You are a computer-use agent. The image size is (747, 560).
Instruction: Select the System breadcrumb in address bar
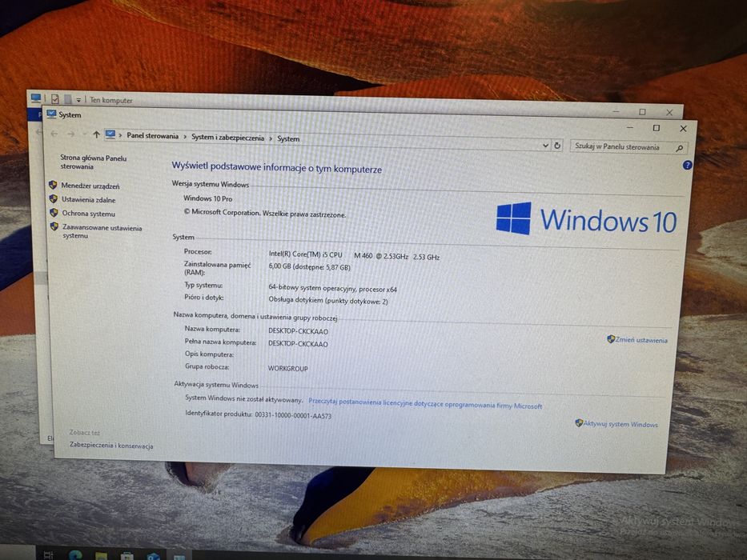click(x=288, y=139)
